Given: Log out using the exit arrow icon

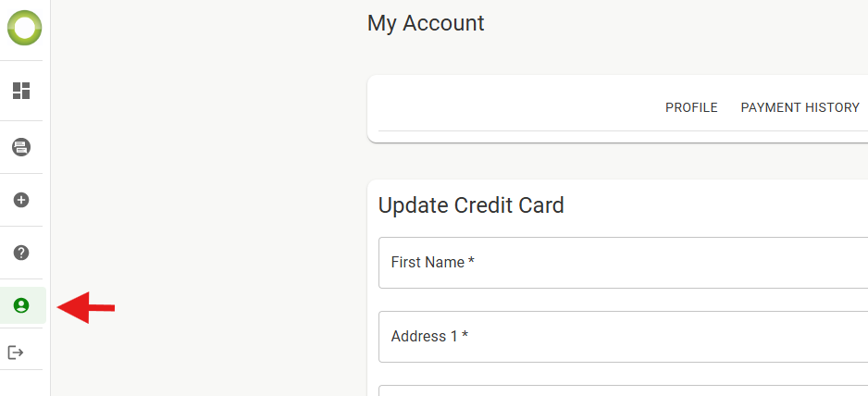Looking at the screenshot, I should [16, 353].
